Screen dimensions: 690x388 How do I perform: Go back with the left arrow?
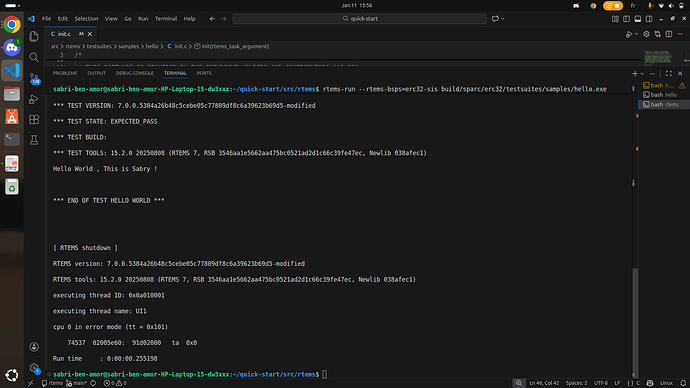pyautogui.click(x=212, y=19)
